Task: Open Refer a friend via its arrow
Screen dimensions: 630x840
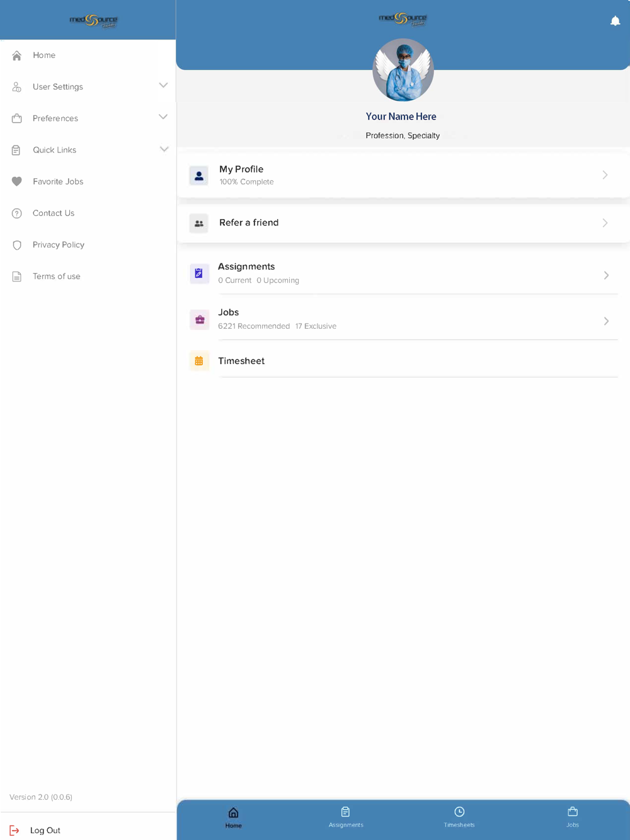Action: point(605,223)
